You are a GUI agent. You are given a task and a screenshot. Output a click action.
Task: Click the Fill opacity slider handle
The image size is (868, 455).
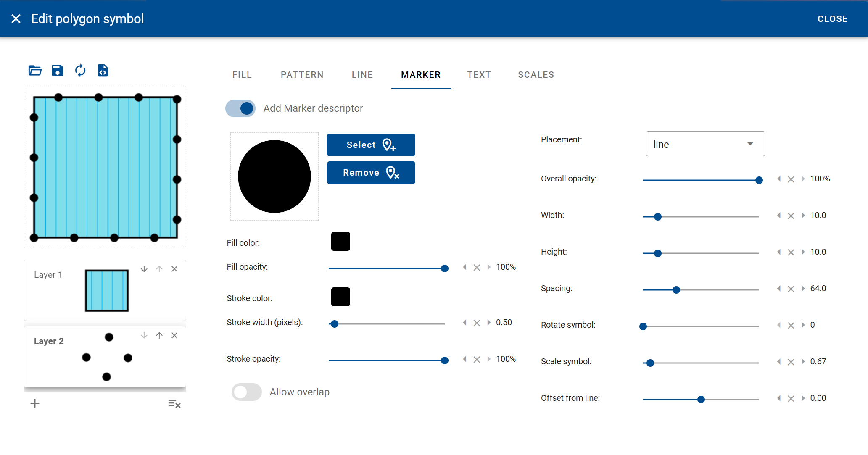coord(445,268)
